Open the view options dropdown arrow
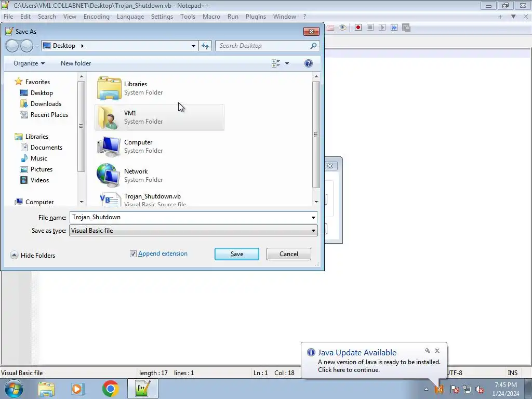 [287, 63]
